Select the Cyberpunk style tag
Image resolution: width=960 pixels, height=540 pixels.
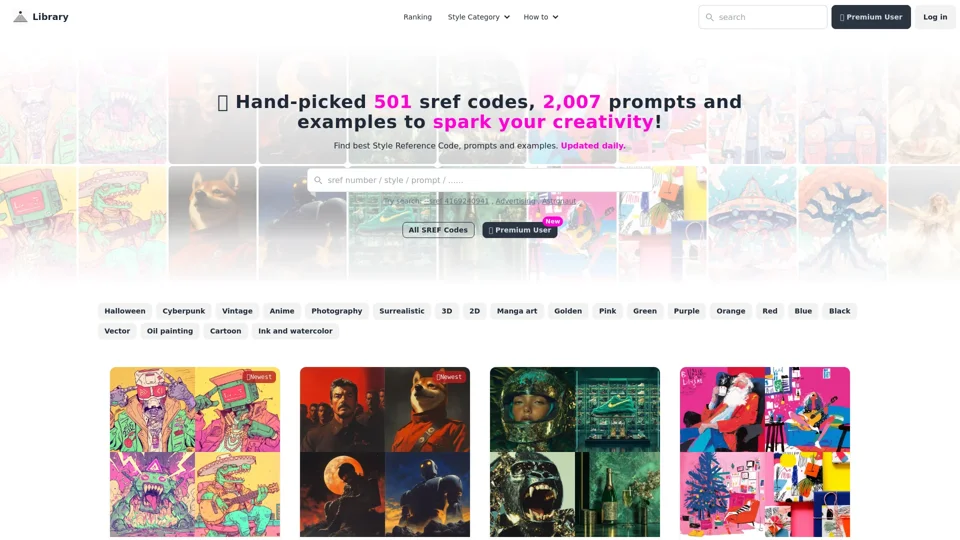point(184,311)
